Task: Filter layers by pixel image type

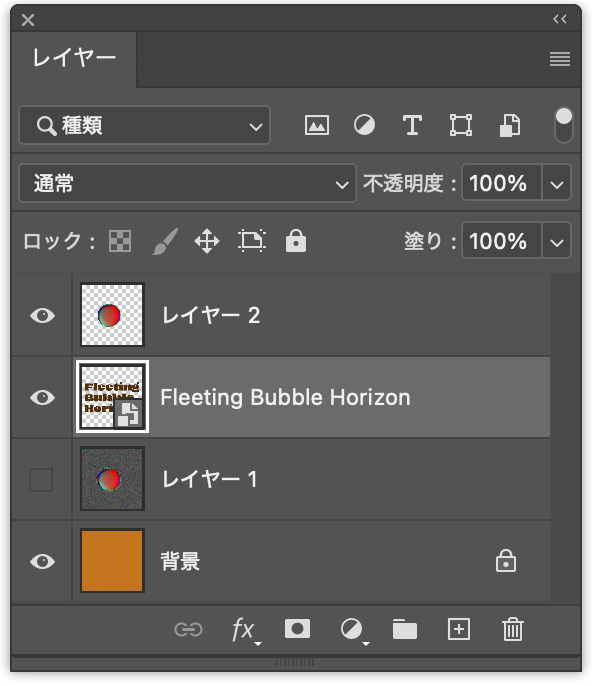Action: 317,126
